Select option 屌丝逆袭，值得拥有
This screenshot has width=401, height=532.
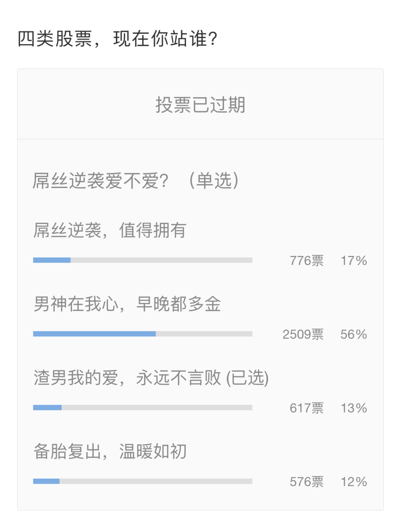pyautogui.click(x=110, y=230)
